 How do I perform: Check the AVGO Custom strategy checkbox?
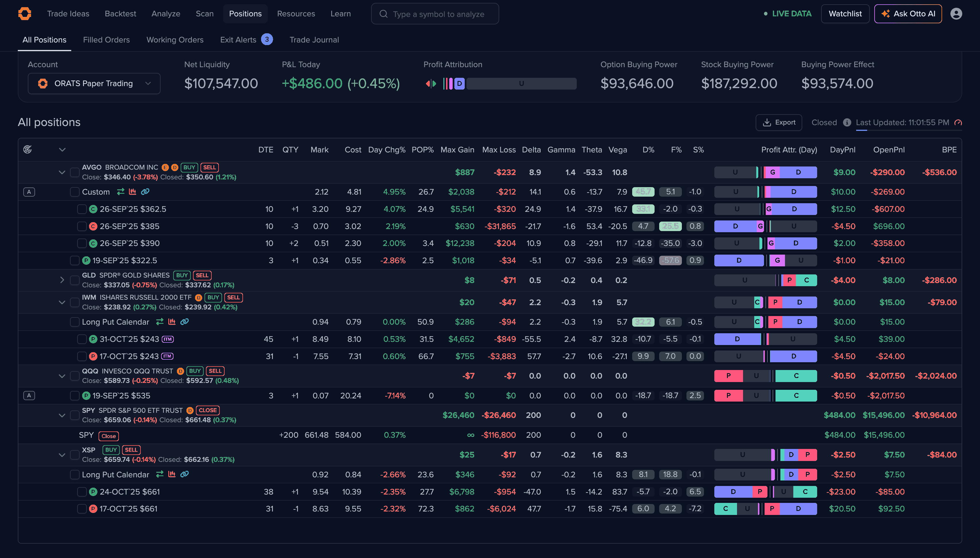75,192
